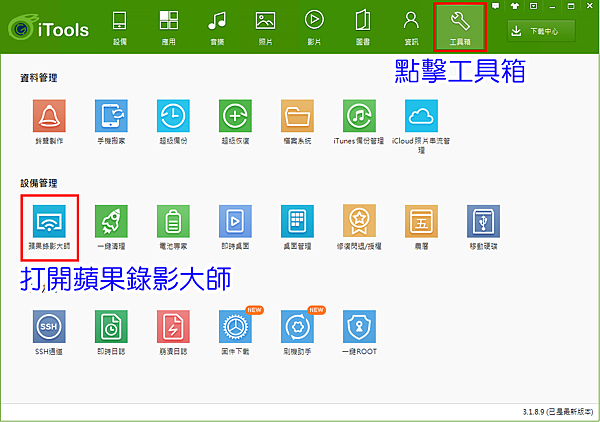Minimize the iTools window
The image size is (600, 422).
point(552,6)
